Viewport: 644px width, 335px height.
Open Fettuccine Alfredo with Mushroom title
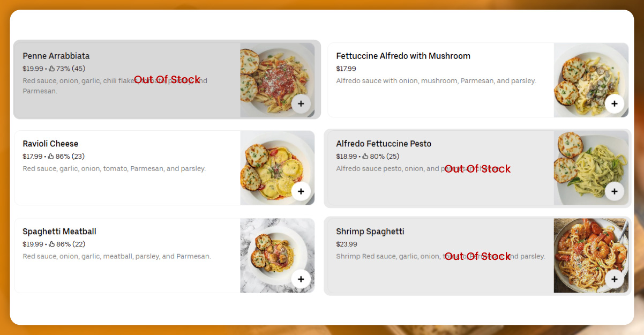403,56
